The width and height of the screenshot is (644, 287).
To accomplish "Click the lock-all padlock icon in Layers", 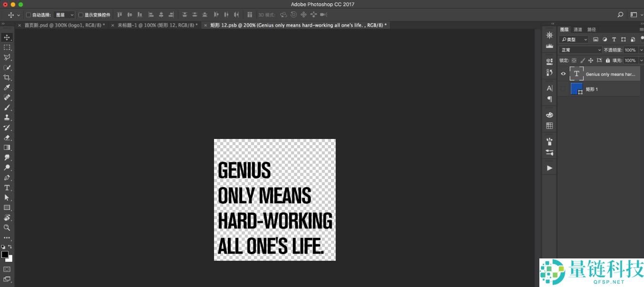I will coord(607,60).
